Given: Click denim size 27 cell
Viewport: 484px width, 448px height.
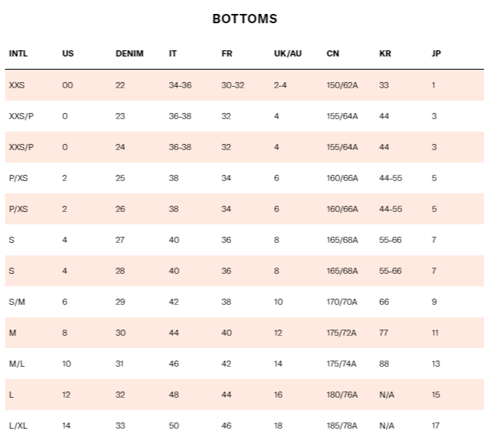Looking at the screenshot, I should [x=120, y=240].
